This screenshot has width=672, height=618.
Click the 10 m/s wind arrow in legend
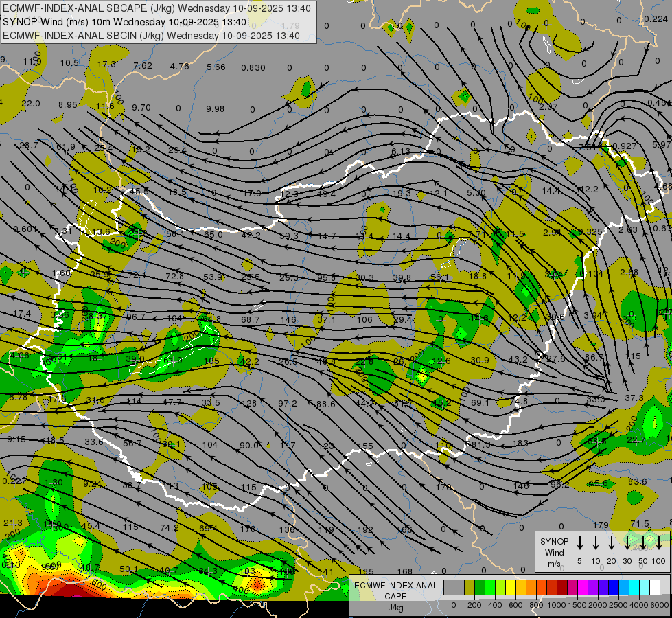tap(596, 542)
